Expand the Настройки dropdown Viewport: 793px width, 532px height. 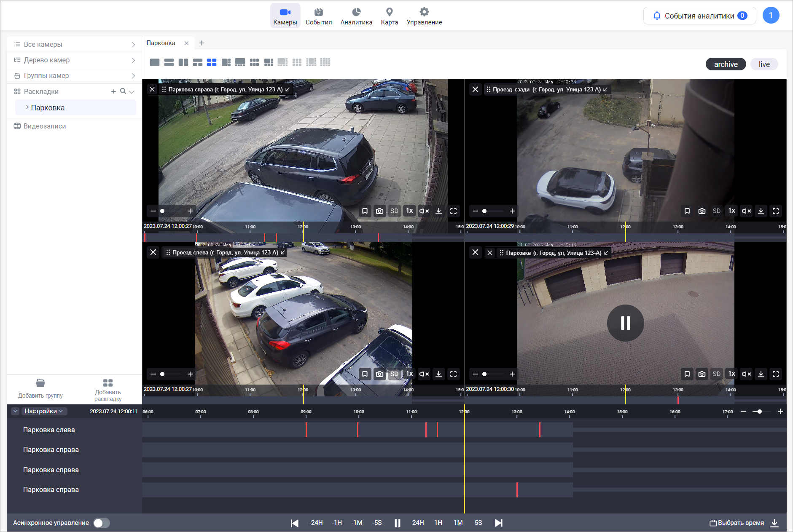[43, 411]
